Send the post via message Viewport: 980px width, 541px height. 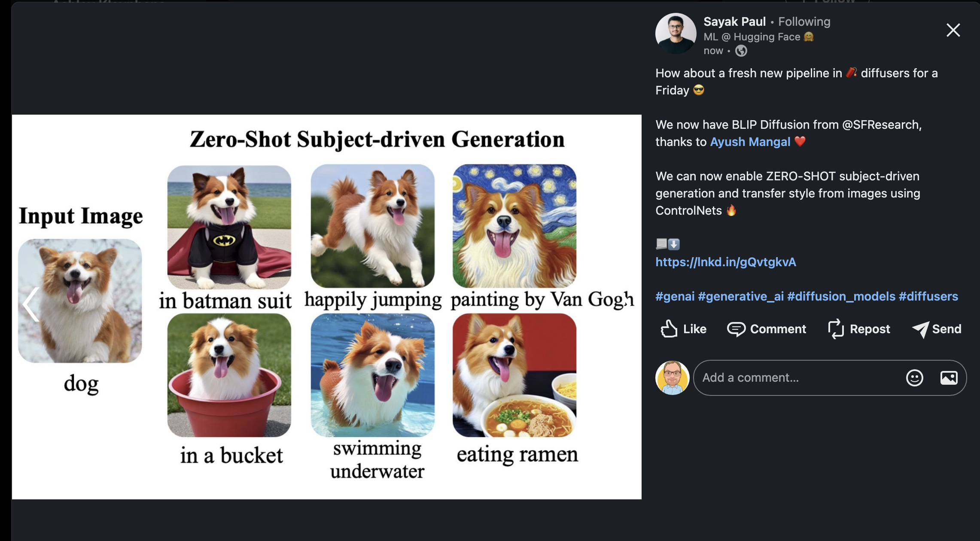click(937, 329)
